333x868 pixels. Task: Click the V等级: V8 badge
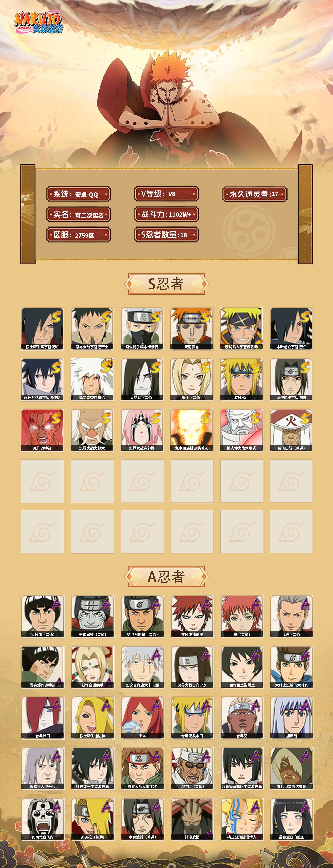tap(166, 194)
